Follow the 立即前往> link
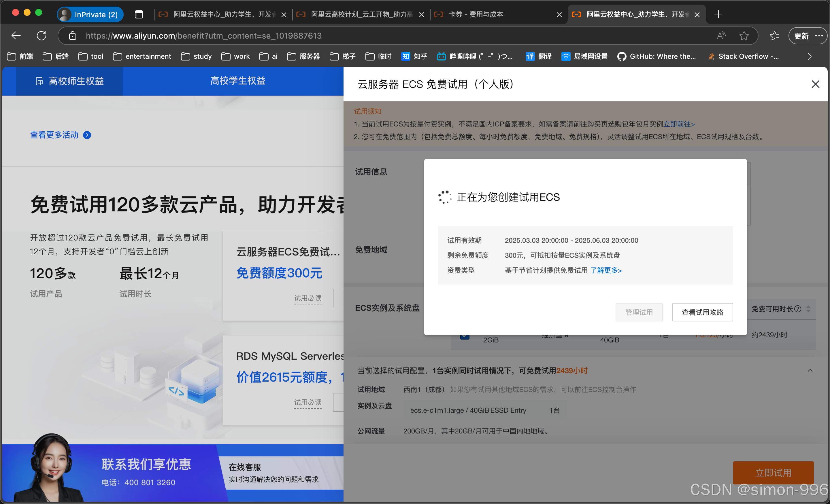The width and height of the screenshot is (830, 504). coord(679,124)
